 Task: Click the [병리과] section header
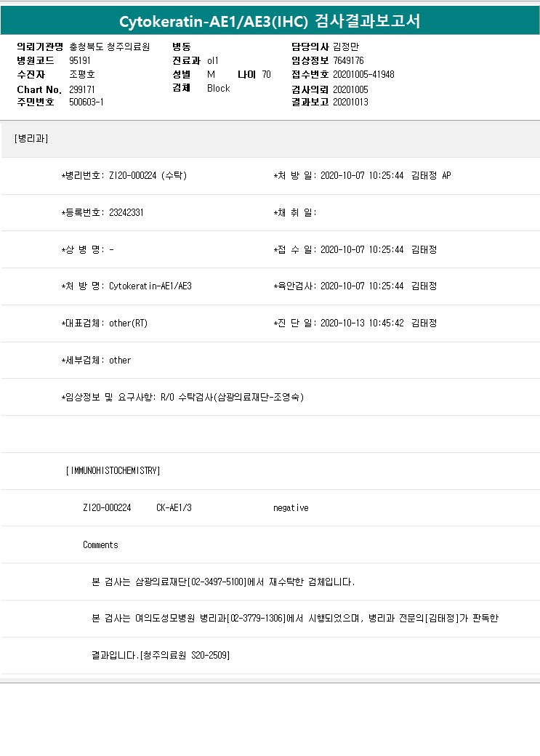pos(31,138)
